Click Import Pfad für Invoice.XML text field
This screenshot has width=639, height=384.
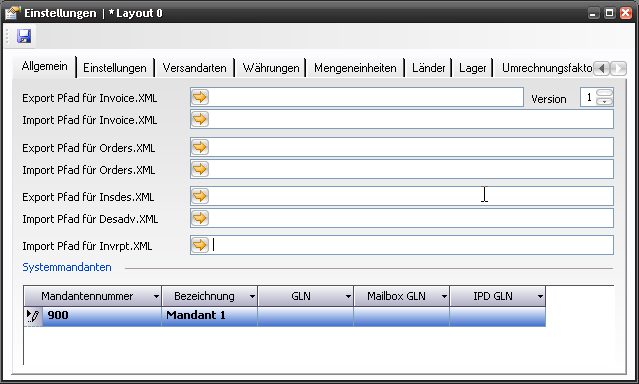coord(402,119)
